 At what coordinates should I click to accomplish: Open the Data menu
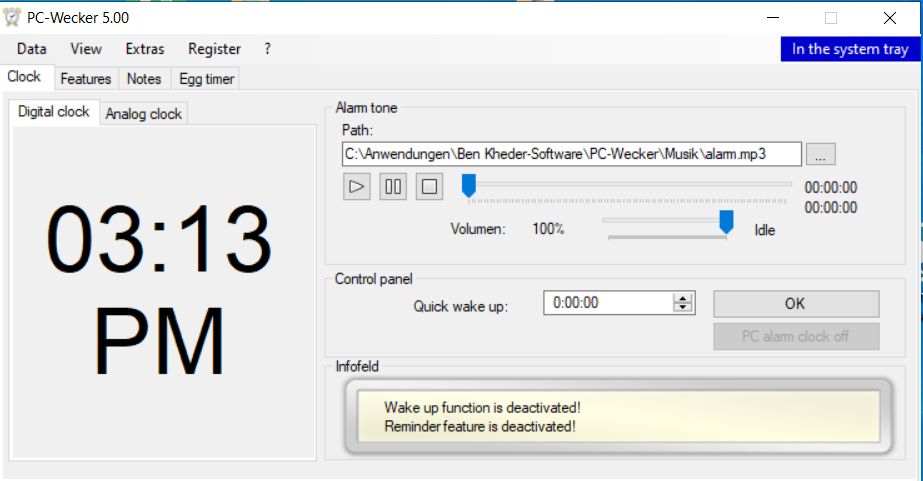click(x=32, y=49)
